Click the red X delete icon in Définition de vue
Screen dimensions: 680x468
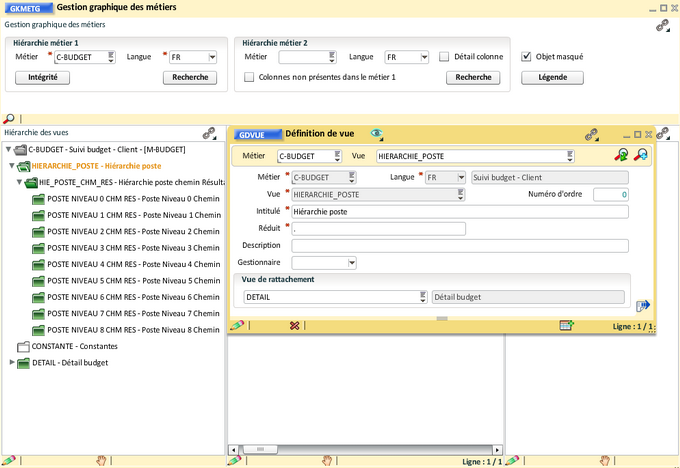pyautogui.click(x=294, y=325)
